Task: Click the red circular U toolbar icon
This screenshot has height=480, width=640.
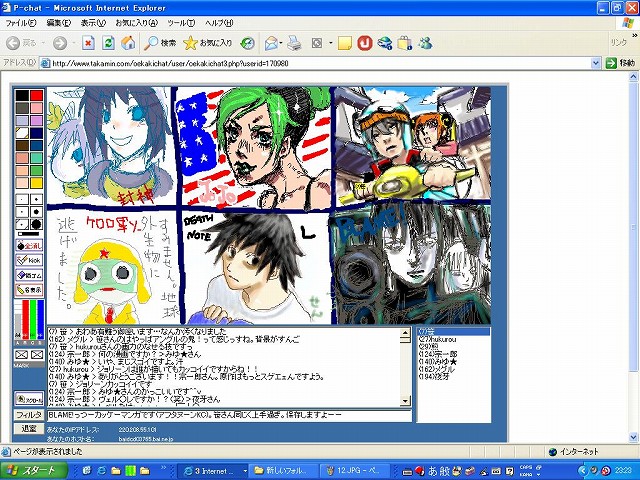Action: 364,43
